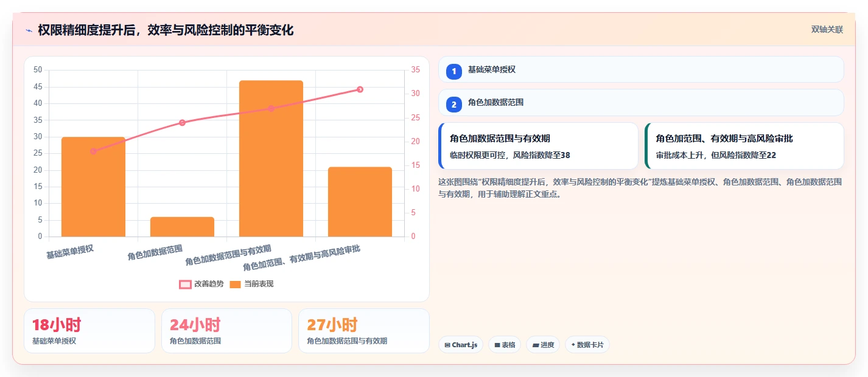Click the 进度 tag
This screenshot has height=377, width=868.
pyautogui.click(x=543, y=345)
